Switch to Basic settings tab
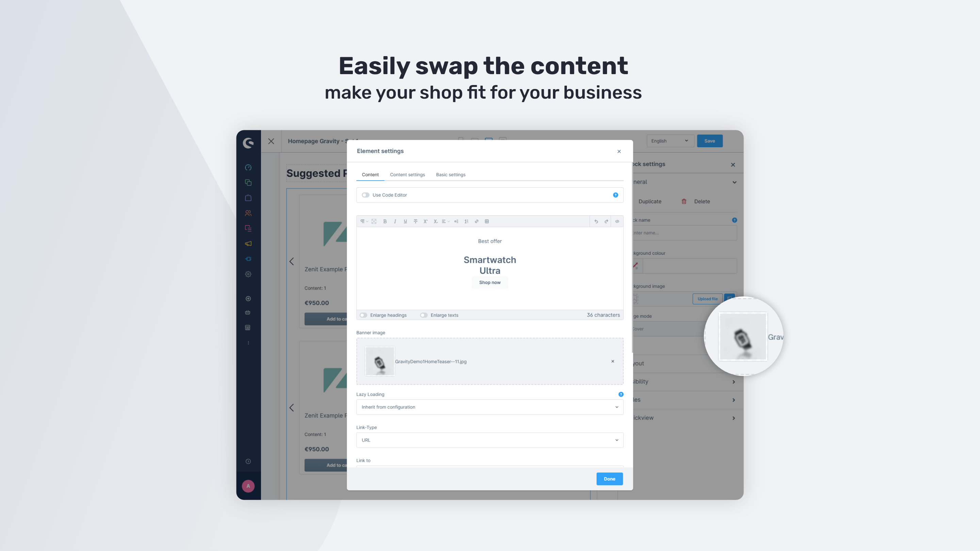This screenshot has width=980, height=551. point(451,174)
